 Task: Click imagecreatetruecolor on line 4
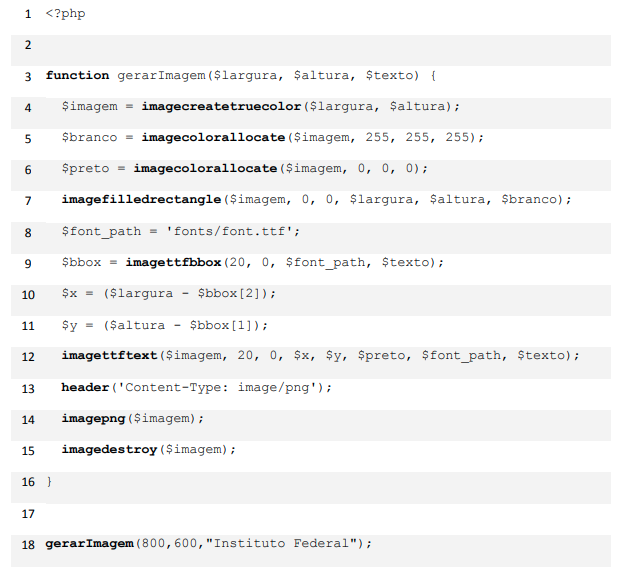click(221, 107)
